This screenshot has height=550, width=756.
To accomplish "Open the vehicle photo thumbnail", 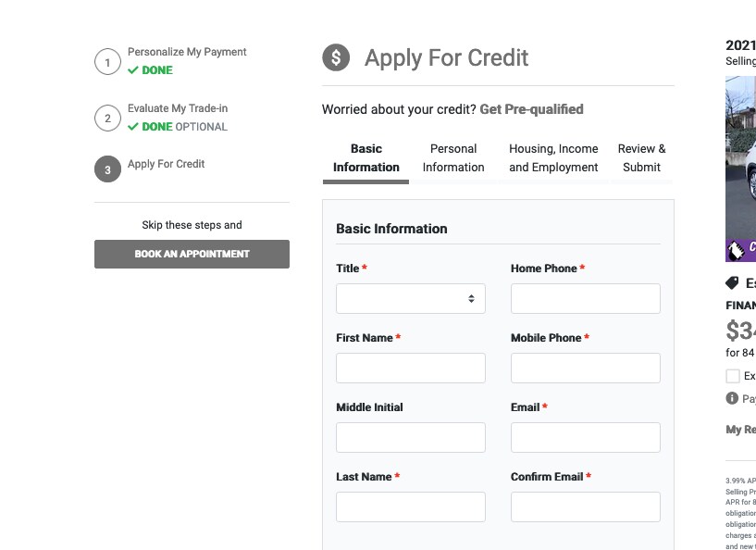I will (x=740, y=169).
